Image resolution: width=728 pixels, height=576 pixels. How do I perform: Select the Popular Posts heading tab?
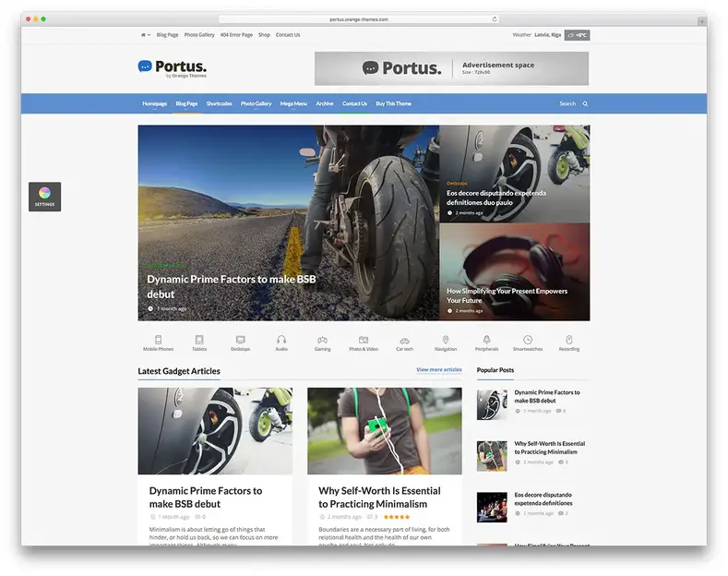point(495,370)
